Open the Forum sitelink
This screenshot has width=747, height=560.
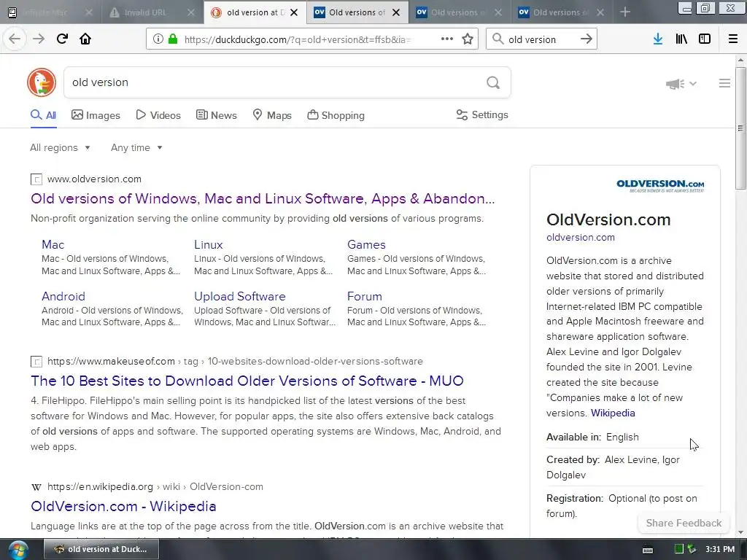point(365,296)
